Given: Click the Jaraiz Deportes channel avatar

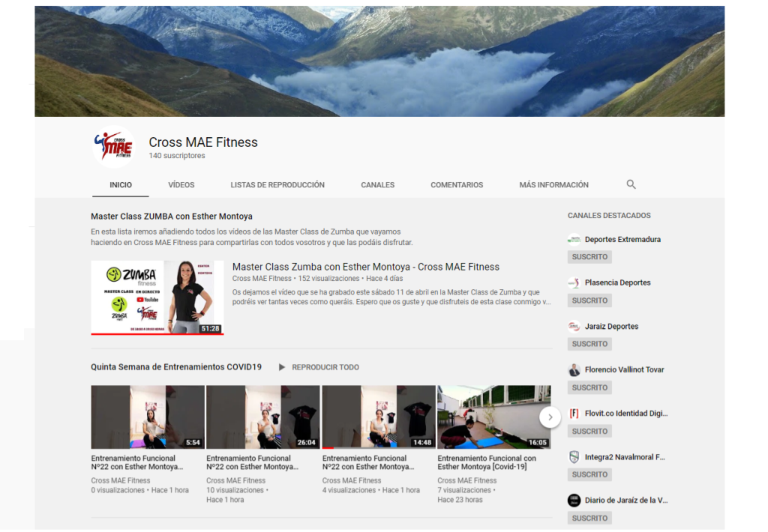Looking at the screenshot, I should (574, 327).
